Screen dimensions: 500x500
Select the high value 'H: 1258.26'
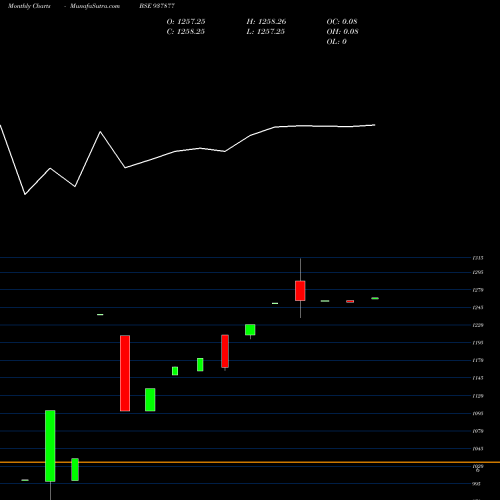point(266,21)
